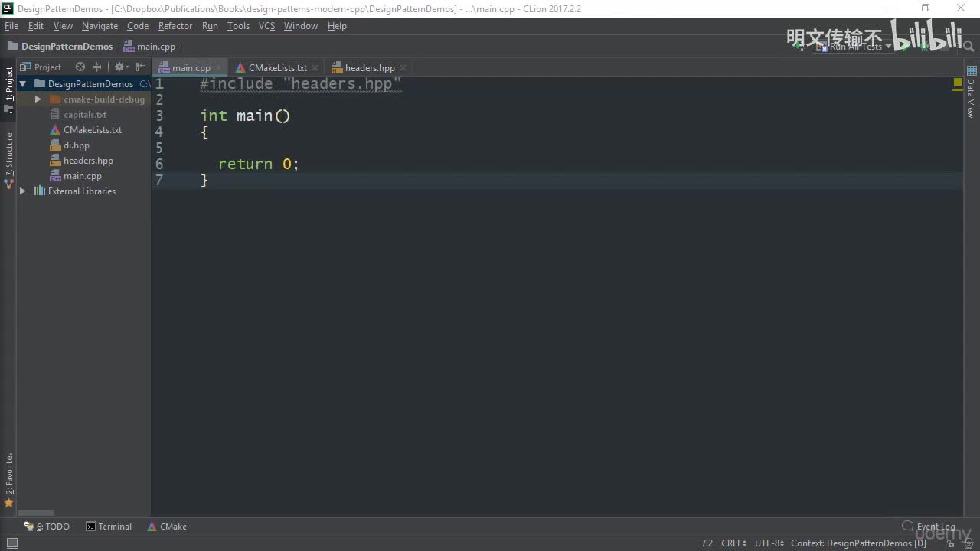Image resolution: width=980 pixels, height=551 pixels.
Task: Toggle the 1: Project side tool button
Action: pyautogui.click(x=9, y=90)
